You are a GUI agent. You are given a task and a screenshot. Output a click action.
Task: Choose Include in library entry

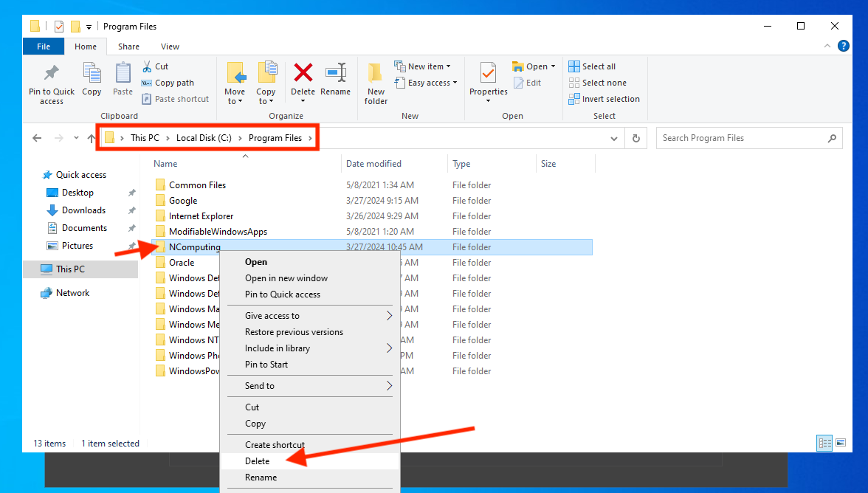[309, 348]
